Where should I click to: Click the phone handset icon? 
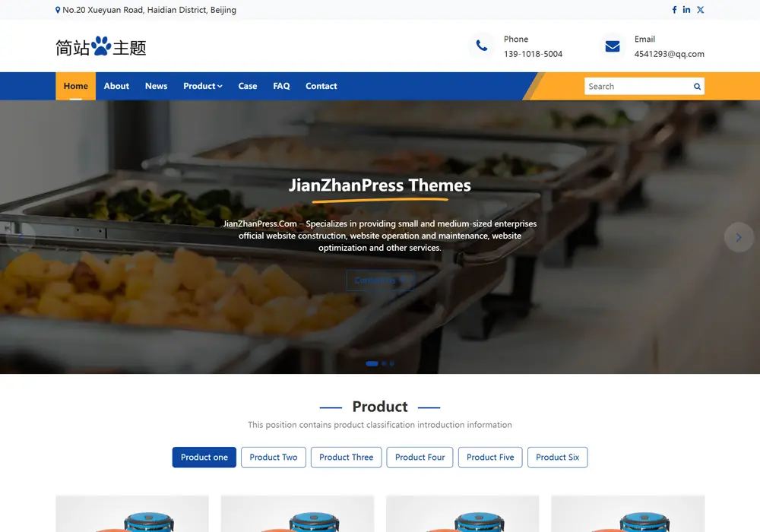point(481,46)
